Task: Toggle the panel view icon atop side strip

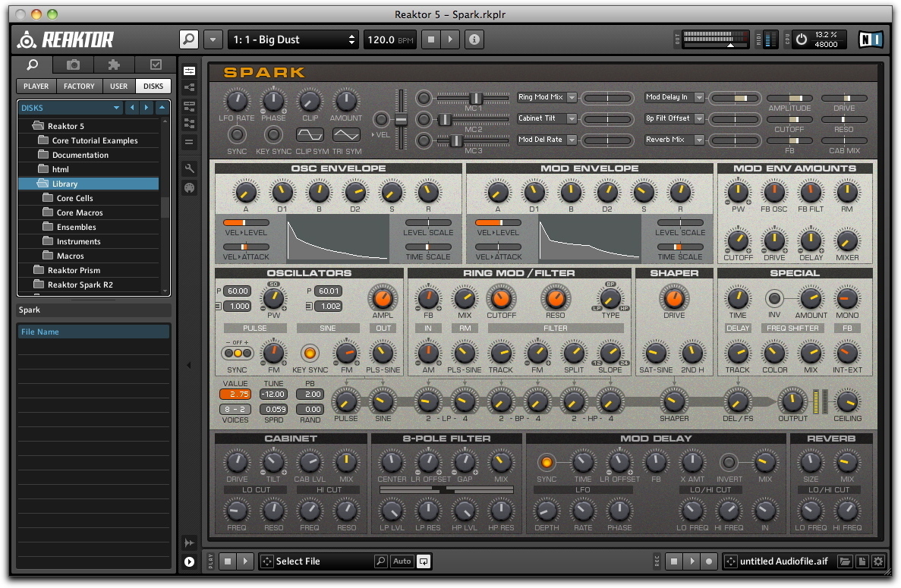Action: pos(189,71)
